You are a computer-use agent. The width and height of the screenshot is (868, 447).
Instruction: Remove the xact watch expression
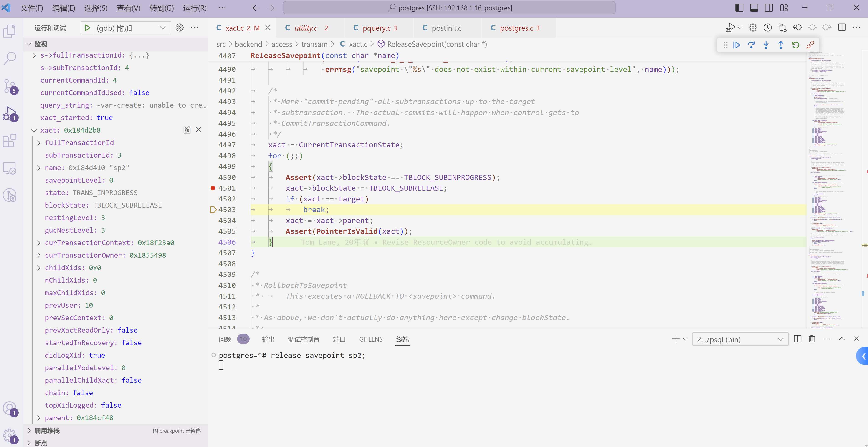tap(198, 130)
